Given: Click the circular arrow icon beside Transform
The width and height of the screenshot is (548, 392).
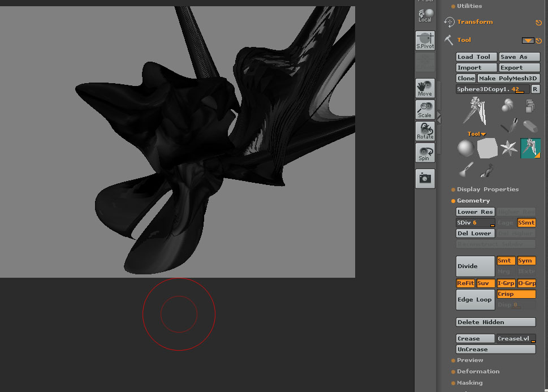Looking at the screenshot, I should 538,23.
